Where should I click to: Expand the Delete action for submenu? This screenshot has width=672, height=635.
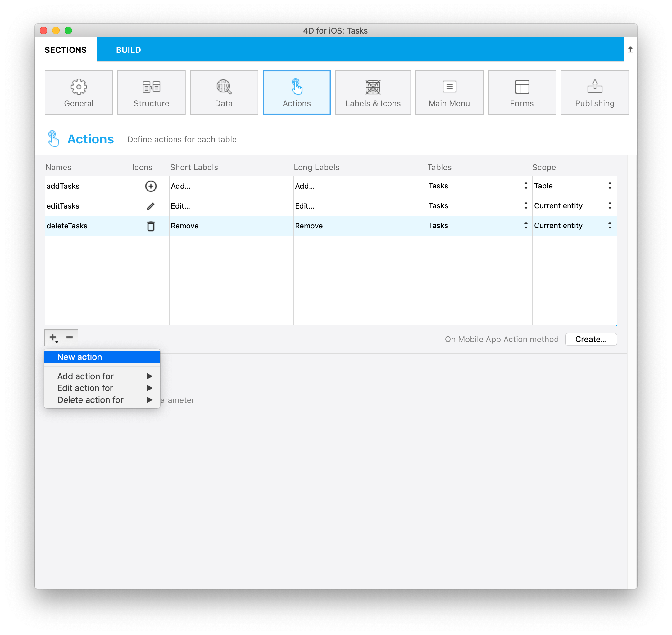[102, 400]
